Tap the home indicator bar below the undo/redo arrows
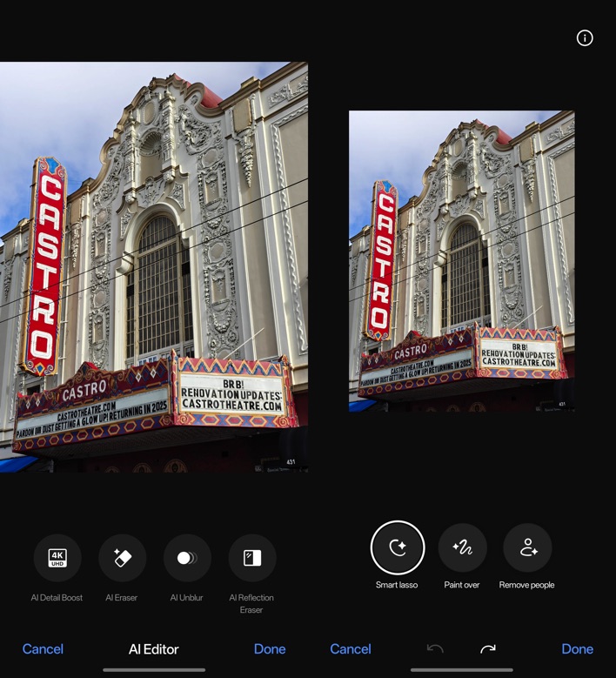 (x=461, y=669)
